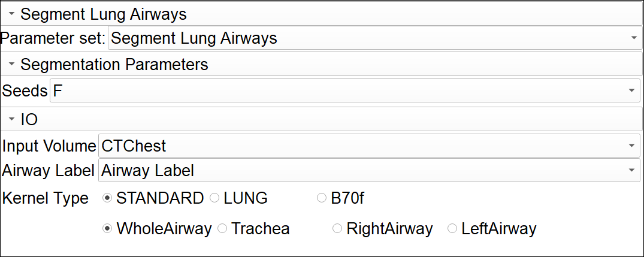Open the Parameter set dropdown

point(371,39)
